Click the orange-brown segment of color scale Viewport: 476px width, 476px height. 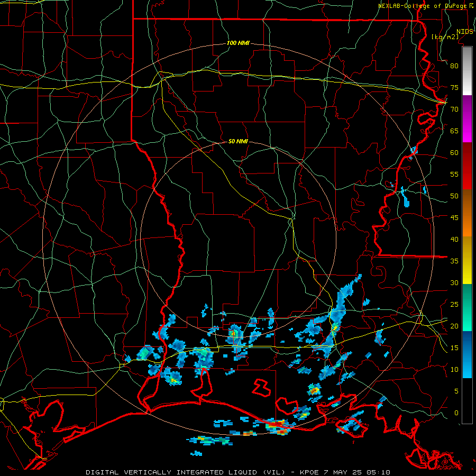[467, 213]
